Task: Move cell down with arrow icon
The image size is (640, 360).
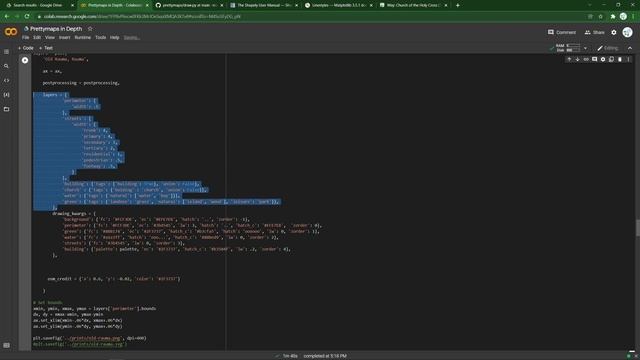Action: click(578, 59)
